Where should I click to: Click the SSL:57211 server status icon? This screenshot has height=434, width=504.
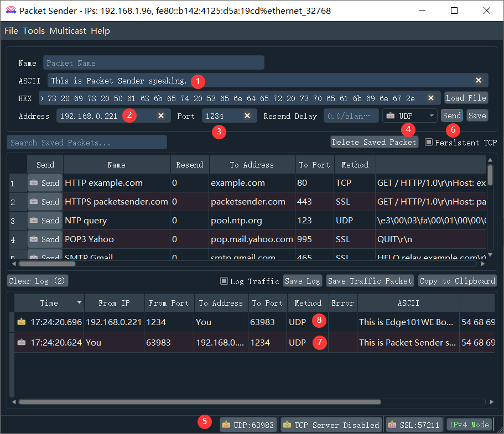point(392,425)
